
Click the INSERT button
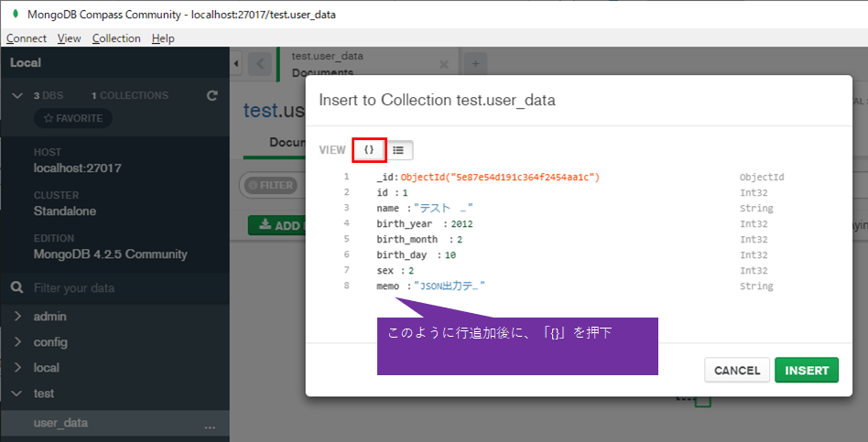click(x=807, y=370)
